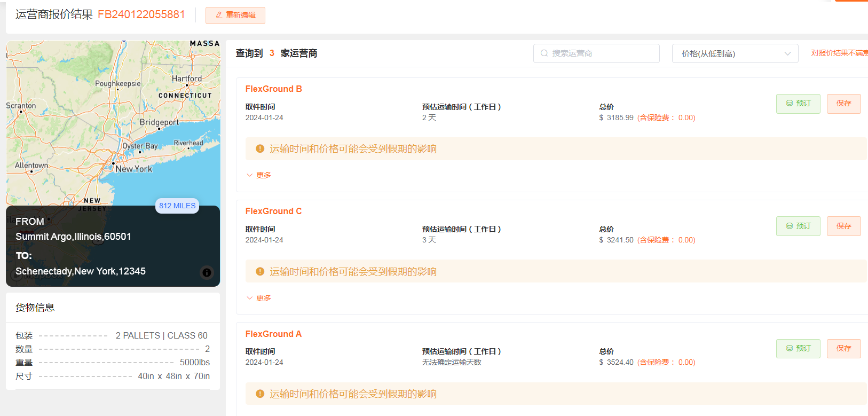This screenshot has width=868, height=416.
Task: Click warning icon in FlexGround A notice
Action: click(260, 394)
